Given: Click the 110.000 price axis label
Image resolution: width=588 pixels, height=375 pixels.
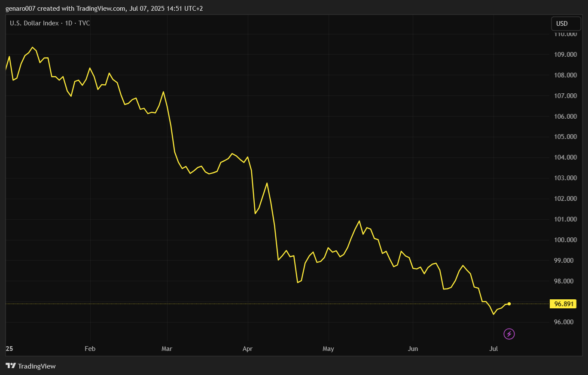Looking at the screenshot, I should 565,34.
